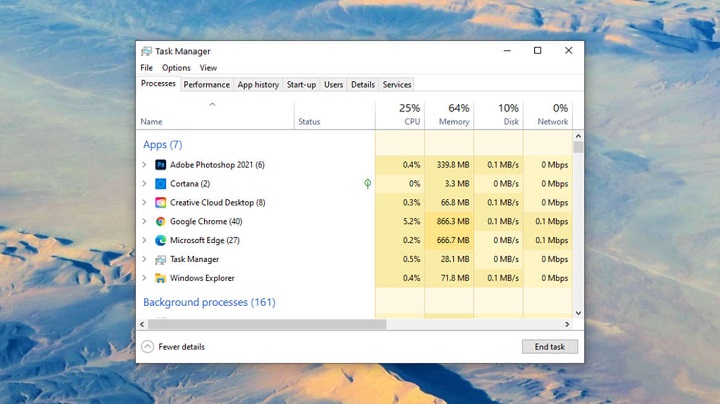720x404 pixels.
Task: Expand the Adobe Photoshop 2021 process group
Action: click(145, 165)
